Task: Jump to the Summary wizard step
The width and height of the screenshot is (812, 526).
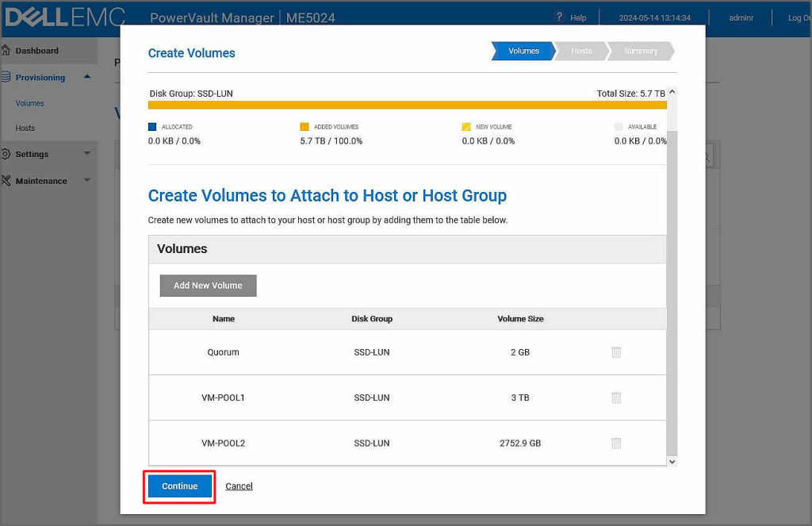Action: click(641, 51)
